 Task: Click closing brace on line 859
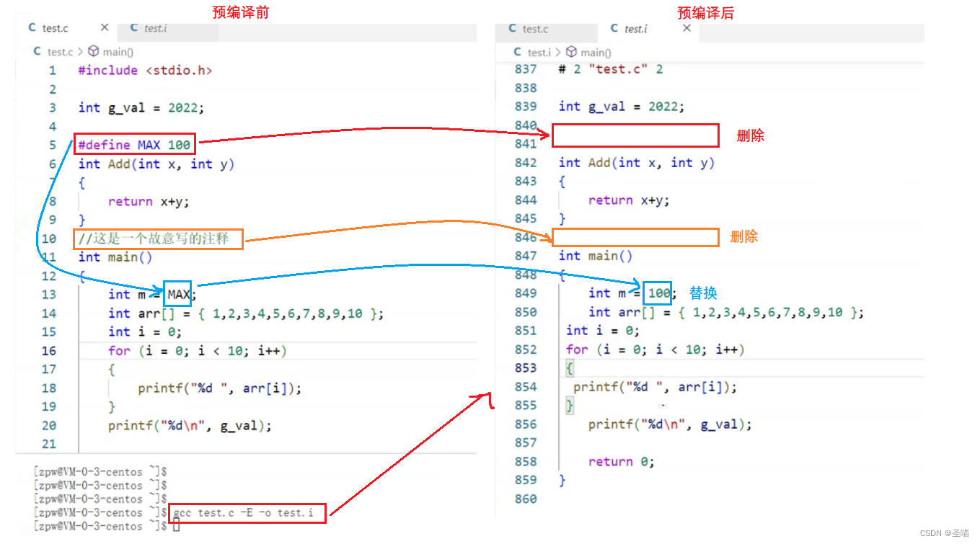tap(562, 481)
